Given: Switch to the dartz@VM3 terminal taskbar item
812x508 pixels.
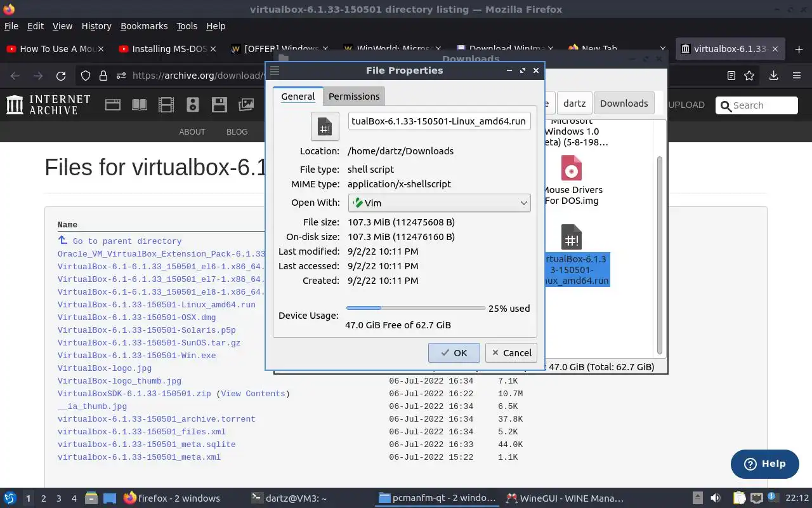Looking at the screenshot, I should point(289,498).
